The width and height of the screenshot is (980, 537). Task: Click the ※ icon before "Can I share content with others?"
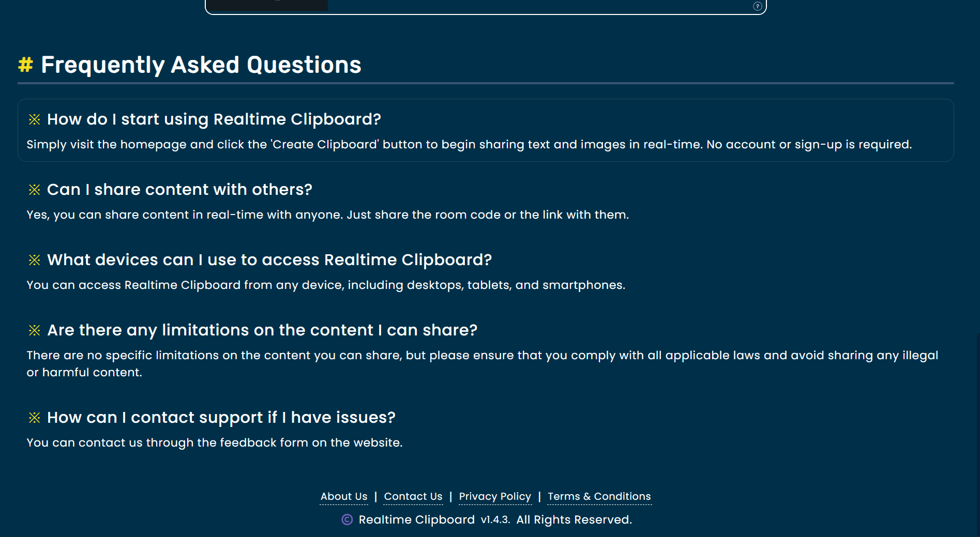(x=35, y=190)
